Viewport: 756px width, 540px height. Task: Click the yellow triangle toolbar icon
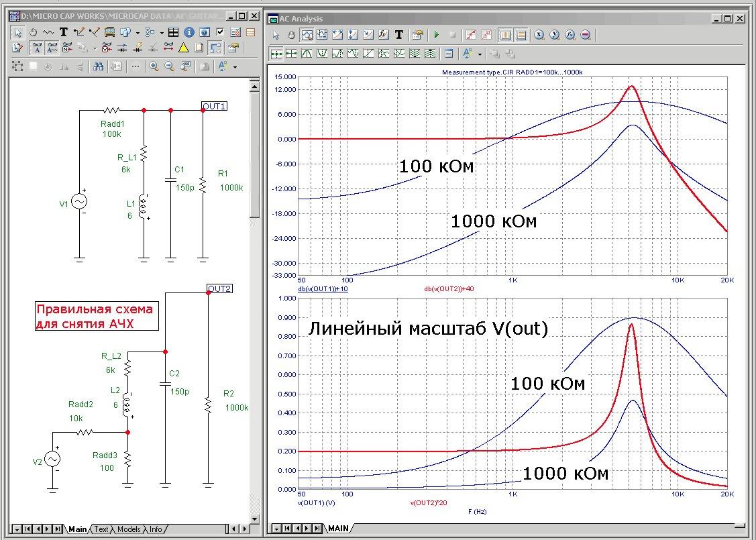coord(183,48)
